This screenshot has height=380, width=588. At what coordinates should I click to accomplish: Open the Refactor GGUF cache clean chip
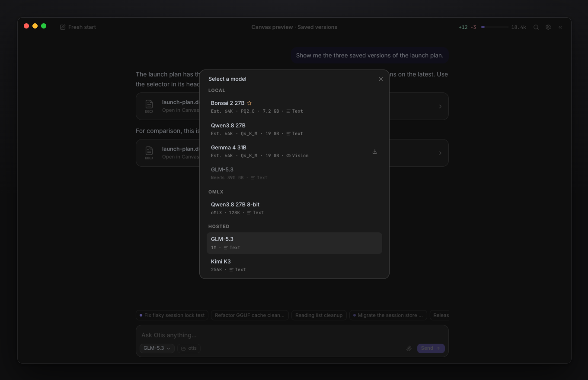(x=249, y=315)
